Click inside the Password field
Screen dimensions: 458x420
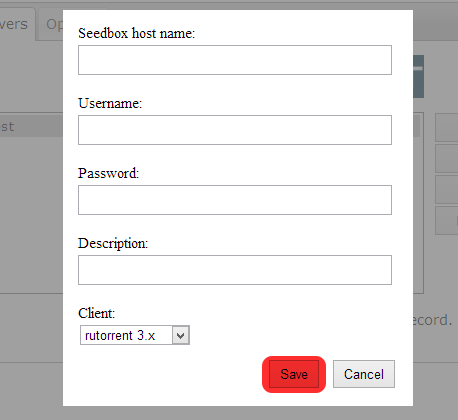tap(235, 200)
